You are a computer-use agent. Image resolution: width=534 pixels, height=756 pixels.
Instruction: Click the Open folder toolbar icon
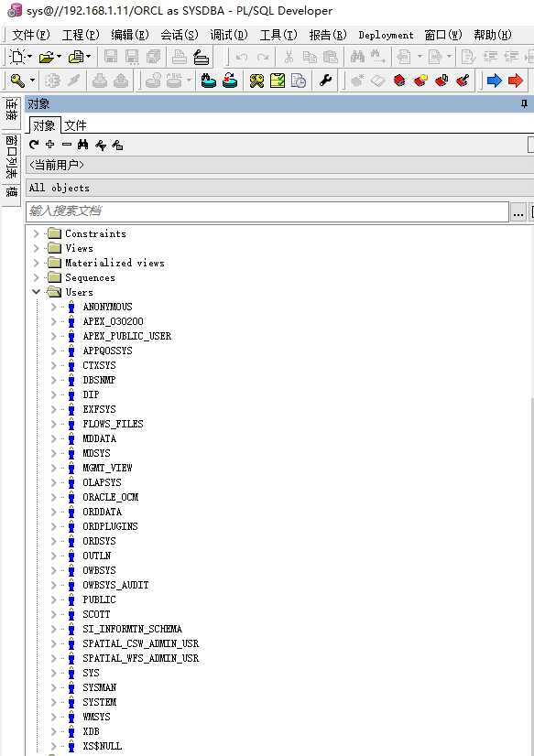point(47,57)
